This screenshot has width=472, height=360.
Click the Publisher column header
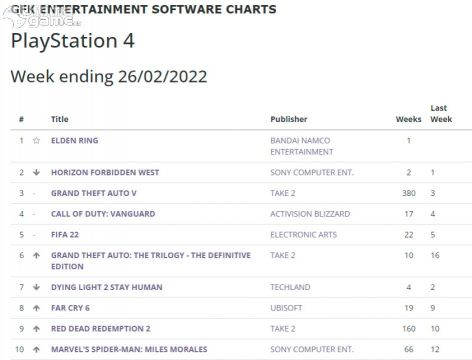tap(289, 119)
